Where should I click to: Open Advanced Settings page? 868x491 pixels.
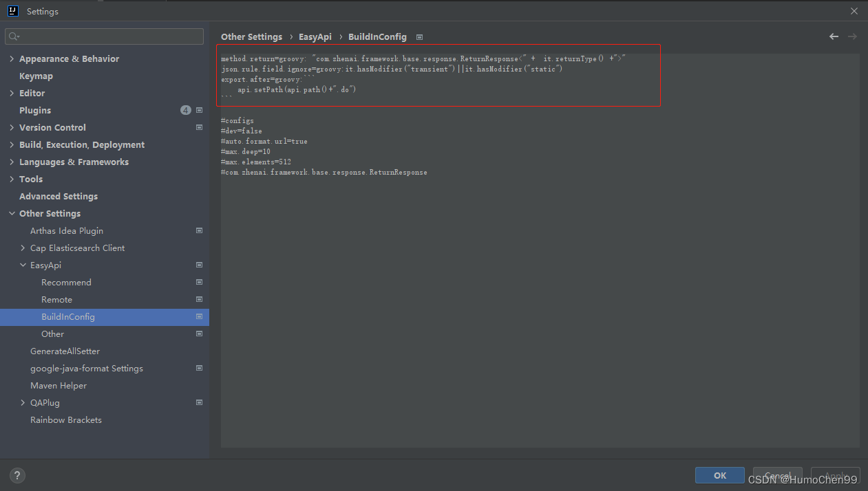click(59, 196)
